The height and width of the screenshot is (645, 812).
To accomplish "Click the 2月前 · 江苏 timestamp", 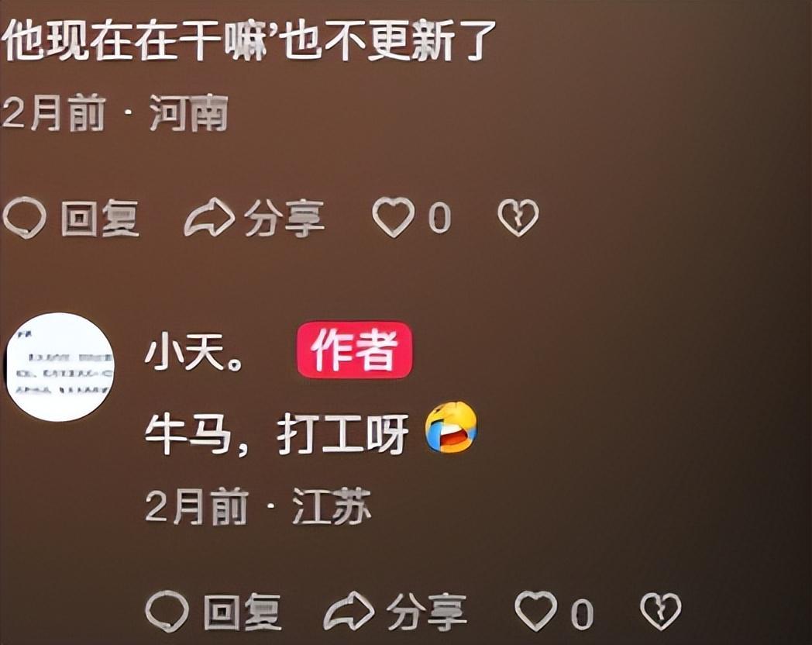I will click(259, 507).
